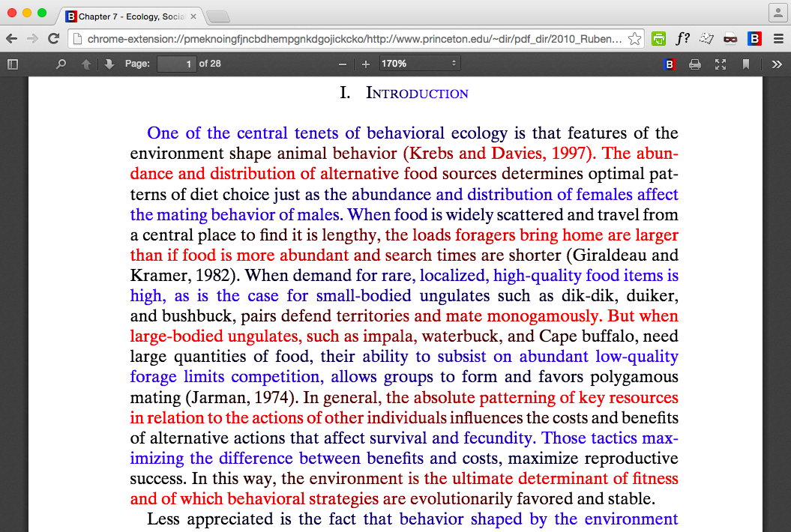791x532 pixels.
Task: Go forward in browser history
Action: coord(32,39)
